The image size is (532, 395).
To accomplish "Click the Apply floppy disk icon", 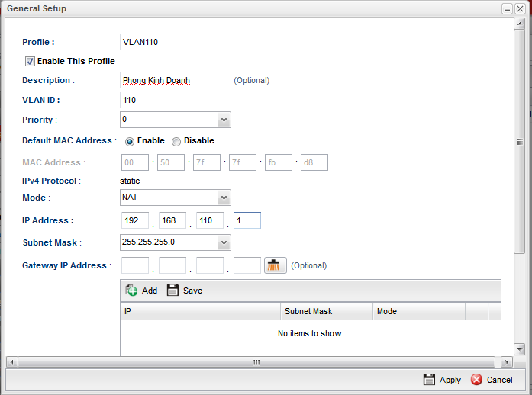I will (429, 380).
